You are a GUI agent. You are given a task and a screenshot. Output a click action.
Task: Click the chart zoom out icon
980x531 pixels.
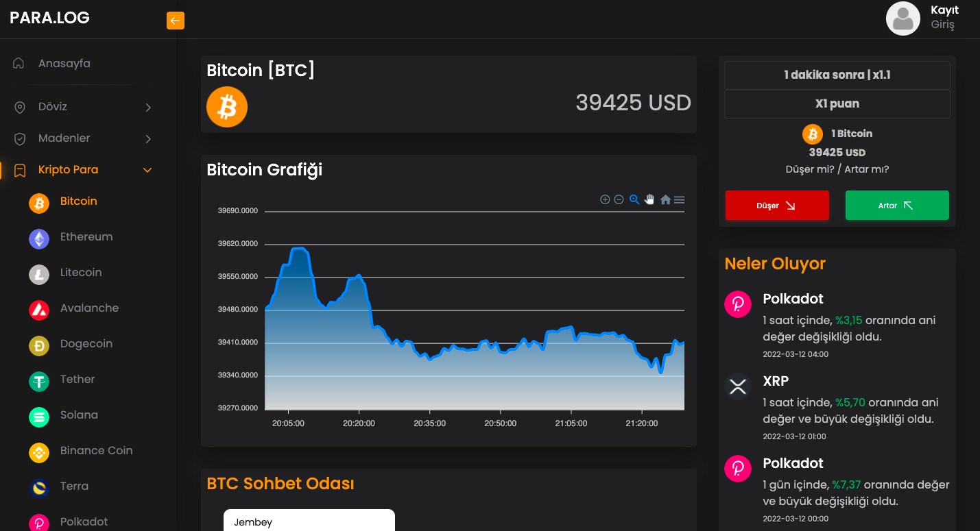coord(619,199)
